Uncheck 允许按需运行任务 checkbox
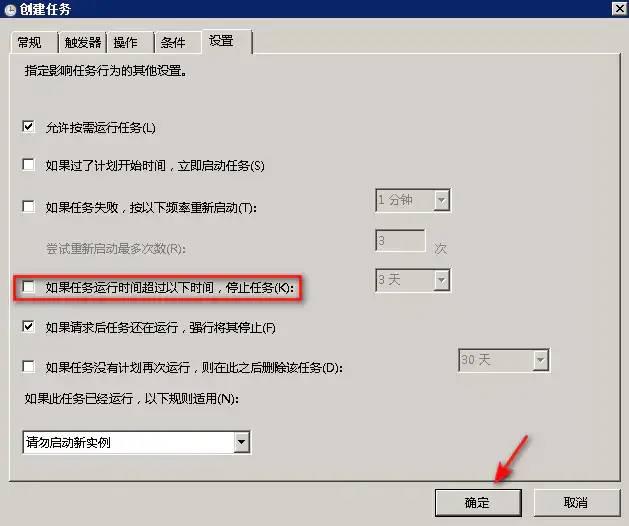Screen dimensions: 629x526 28,127
